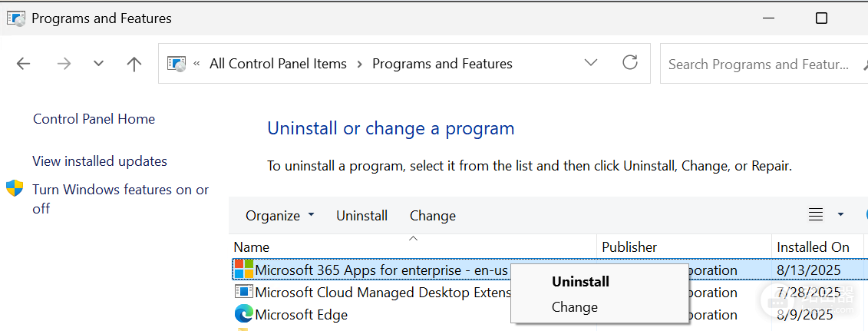Choose Uninstall from the context menu

[x=581, y=282]
